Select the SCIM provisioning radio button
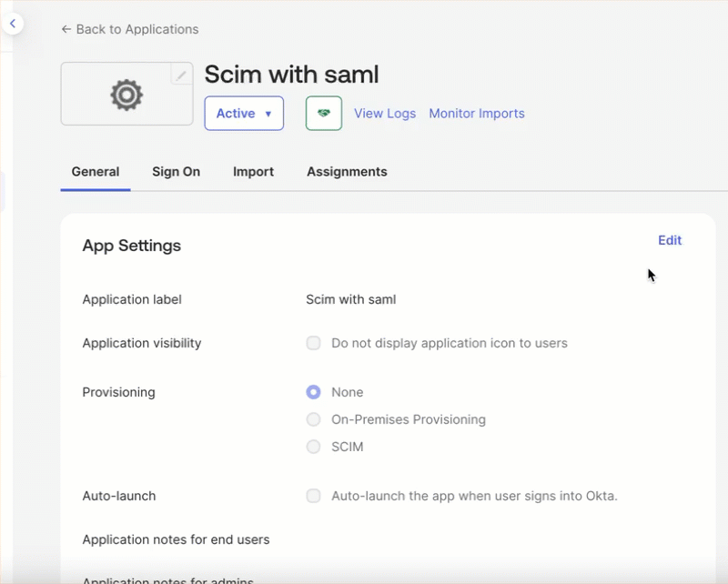728x584 pixels. pyautogui.click(x=313, y=447)
